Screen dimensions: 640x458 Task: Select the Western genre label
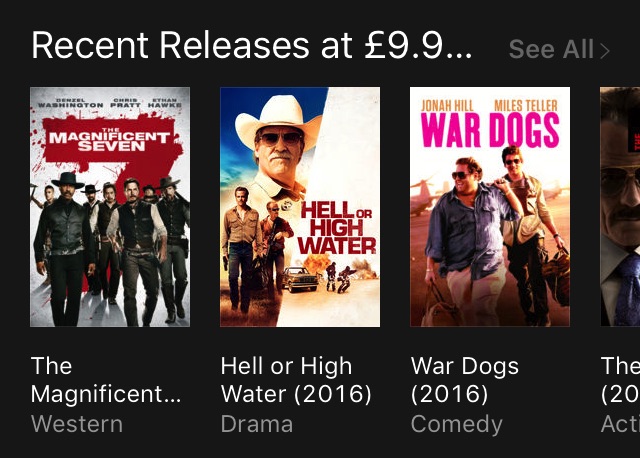(x=77, y=424)
